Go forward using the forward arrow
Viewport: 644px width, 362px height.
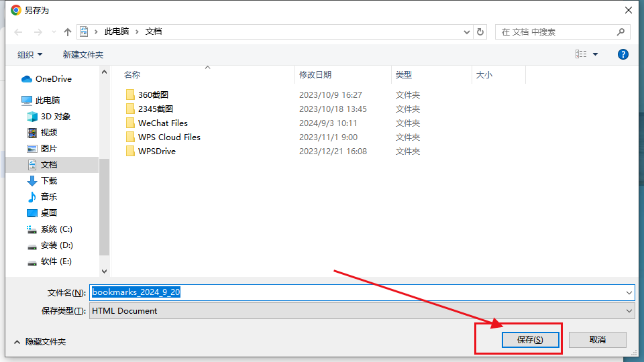click(38, 32)
